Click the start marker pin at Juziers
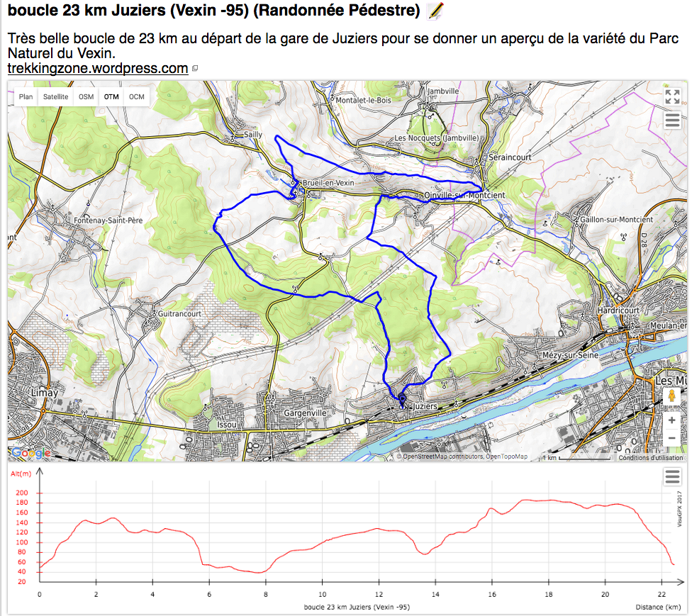 coord(401,400)
